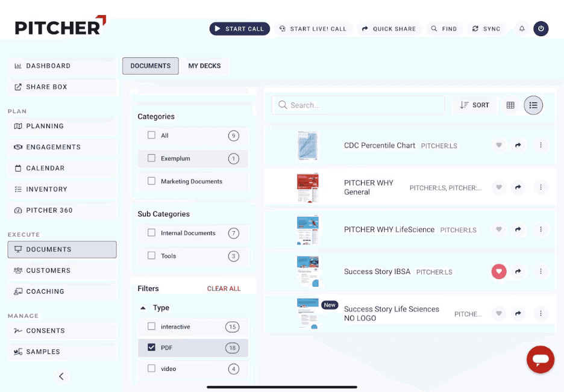Favorite PITCHER WHY LifeScience
The image size is (564, 392).
click(499, 229)
